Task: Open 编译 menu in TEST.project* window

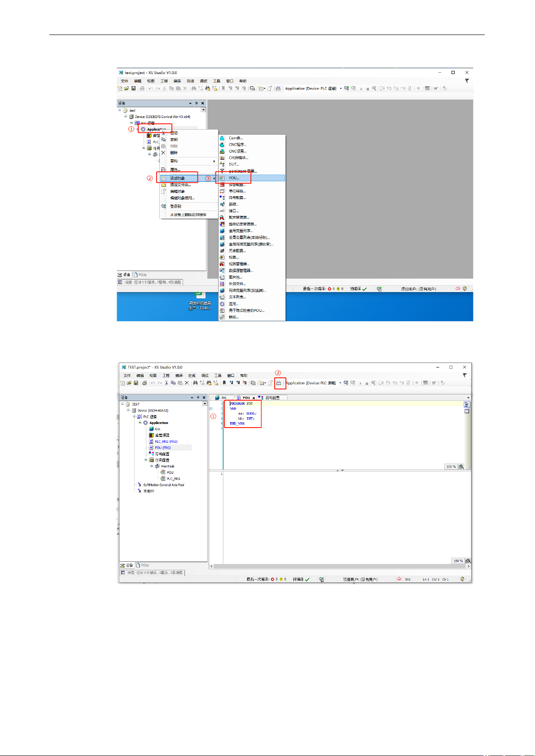Action: [x=179, y=376]
